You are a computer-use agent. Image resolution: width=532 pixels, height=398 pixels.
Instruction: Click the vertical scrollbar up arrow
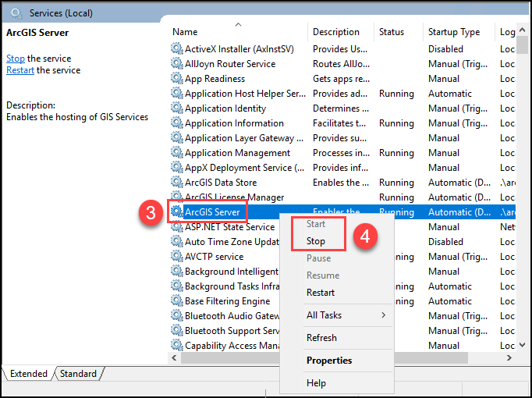click(x=523, y=30)
